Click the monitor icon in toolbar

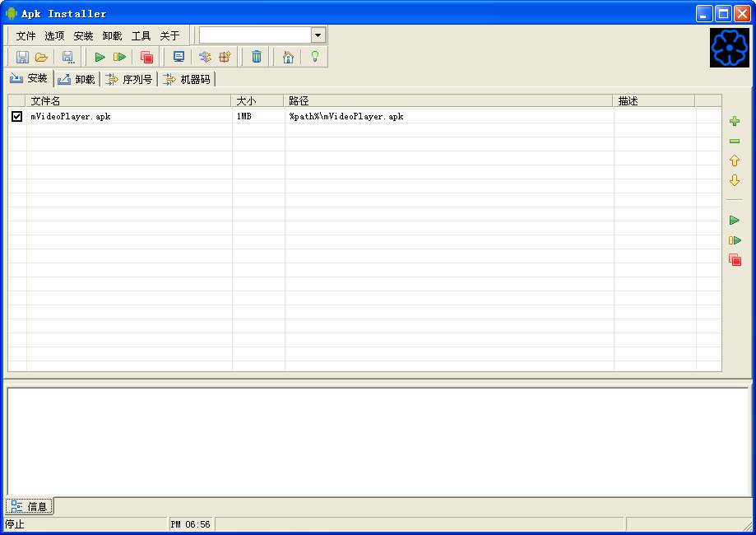[x=179, y=57]
